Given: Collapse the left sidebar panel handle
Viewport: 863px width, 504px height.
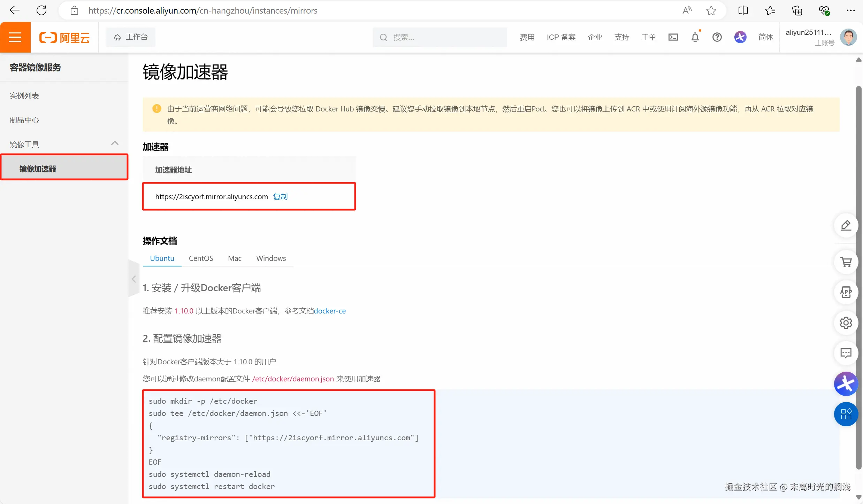Looking at the screenshot, I should 134,279.
